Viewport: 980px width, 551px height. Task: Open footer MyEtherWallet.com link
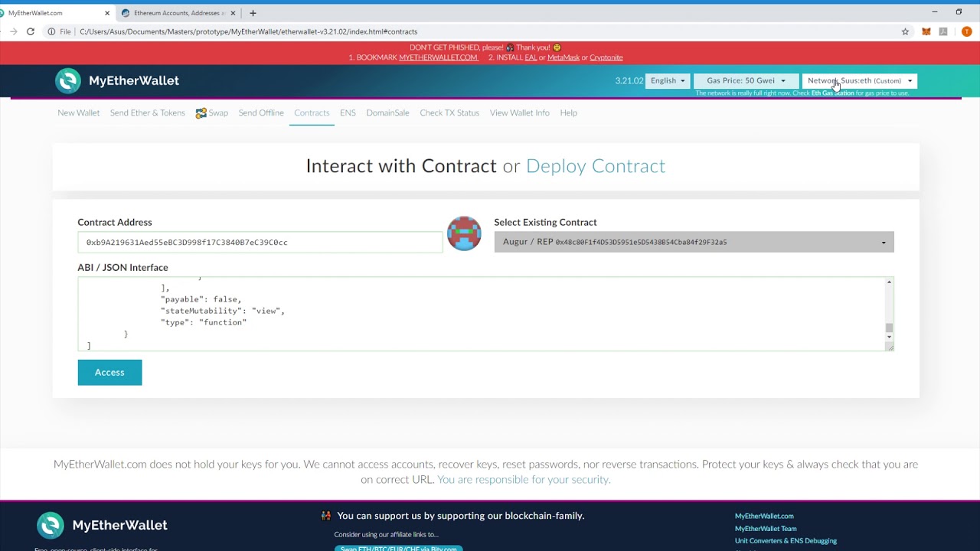click(764, 516)
